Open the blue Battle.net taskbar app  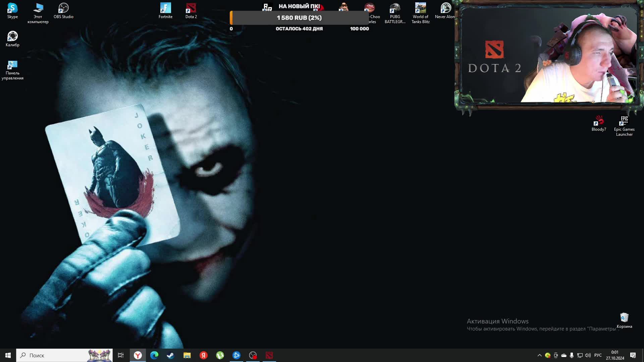[x=236, y=355]
